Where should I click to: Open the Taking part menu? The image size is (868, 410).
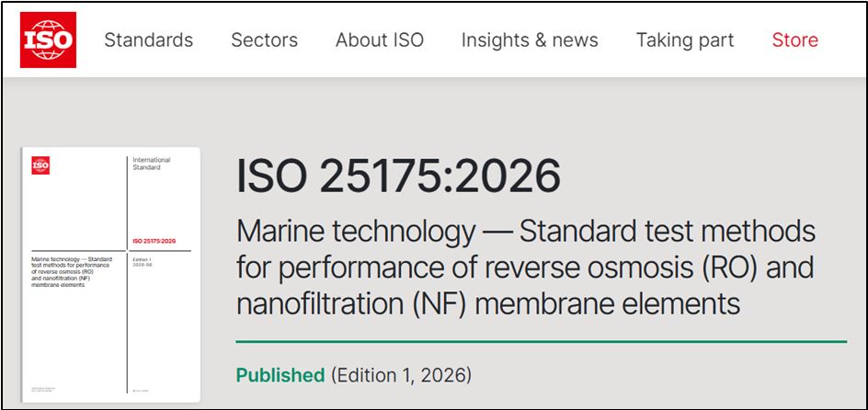click(x=685, y=40)
